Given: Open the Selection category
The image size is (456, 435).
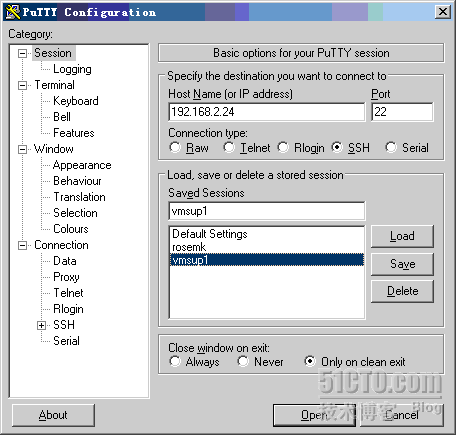Looking at the screenshot, I should click(x=75, y=213).
